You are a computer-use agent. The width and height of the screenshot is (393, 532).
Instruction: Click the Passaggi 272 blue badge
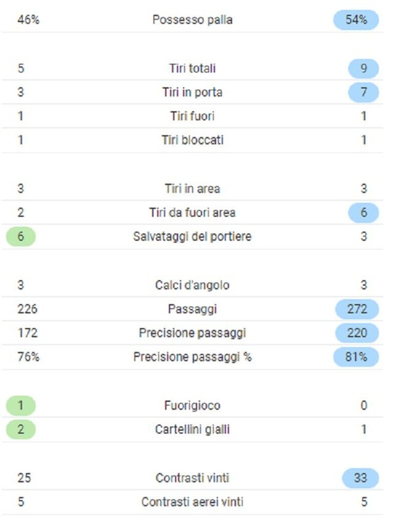(357, 309)
